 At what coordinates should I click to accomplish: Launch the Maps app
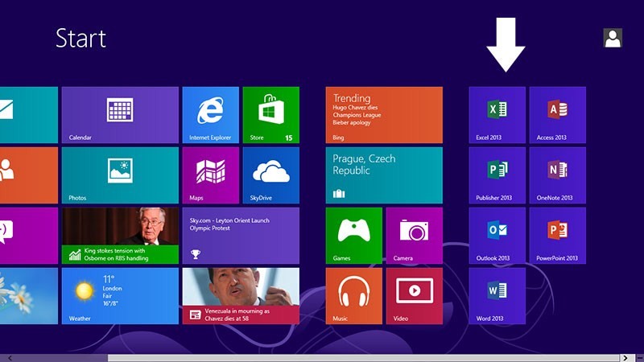210,175
